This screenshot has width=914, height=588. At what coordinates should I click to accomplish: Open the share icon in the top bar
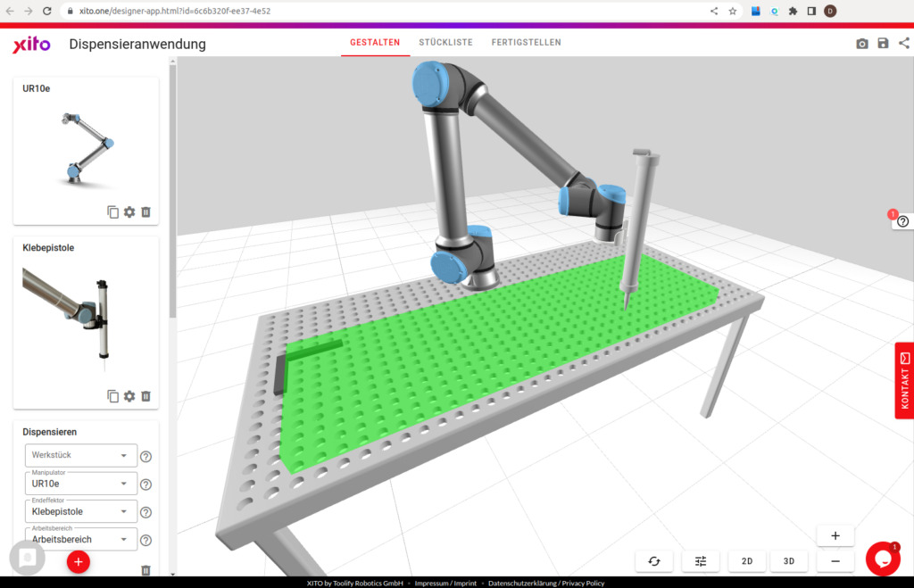tap(904, 42)
